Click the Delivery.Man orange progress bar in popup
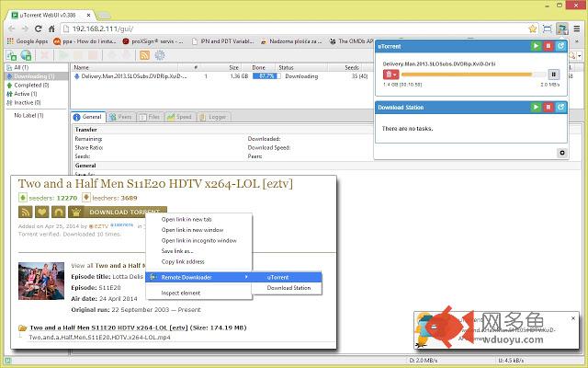Screen dimensions: 588x368 [x=473, y=75]
